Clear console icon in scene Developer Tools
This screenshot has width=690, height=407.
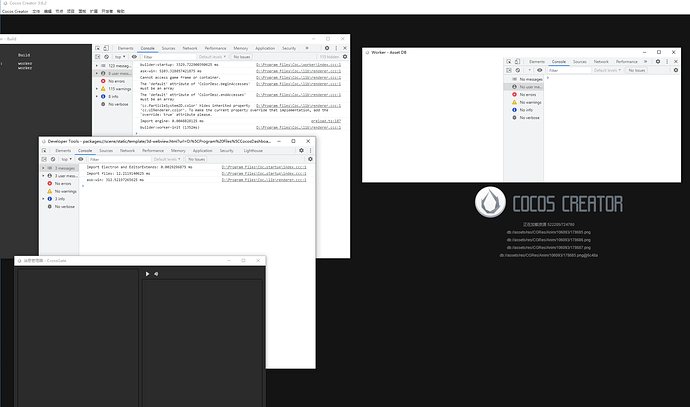pos(53,159)
